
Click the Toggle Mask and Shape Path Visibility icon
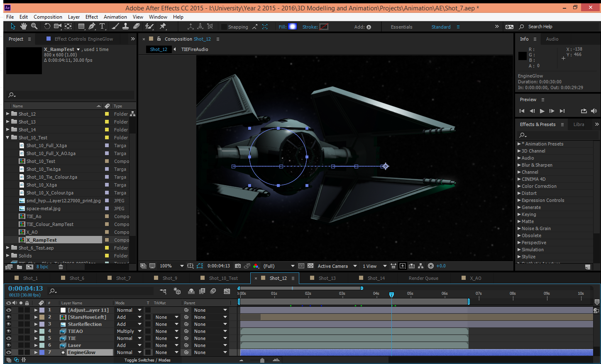click(200, 266)
